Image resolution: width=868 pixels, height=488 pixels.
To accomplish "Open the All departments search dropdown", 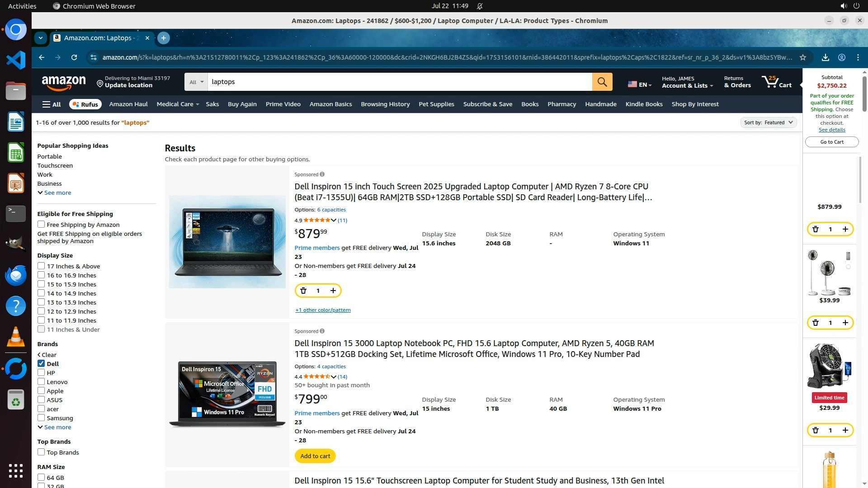I will pos(196,82).
